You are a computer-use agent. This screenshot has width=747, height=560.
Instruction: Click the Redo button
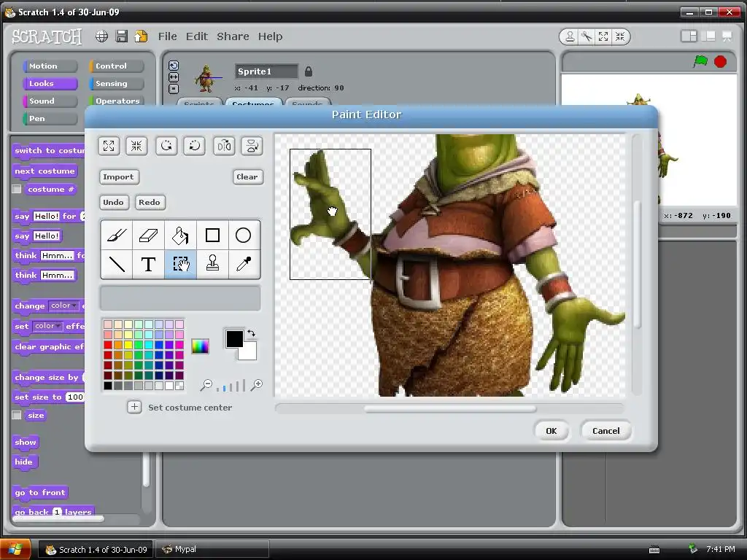(149, 202)
